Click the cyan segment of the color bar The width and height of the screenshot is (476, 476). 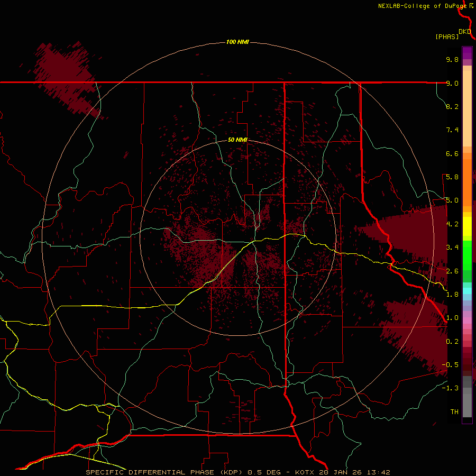click(x=467, y=291)
